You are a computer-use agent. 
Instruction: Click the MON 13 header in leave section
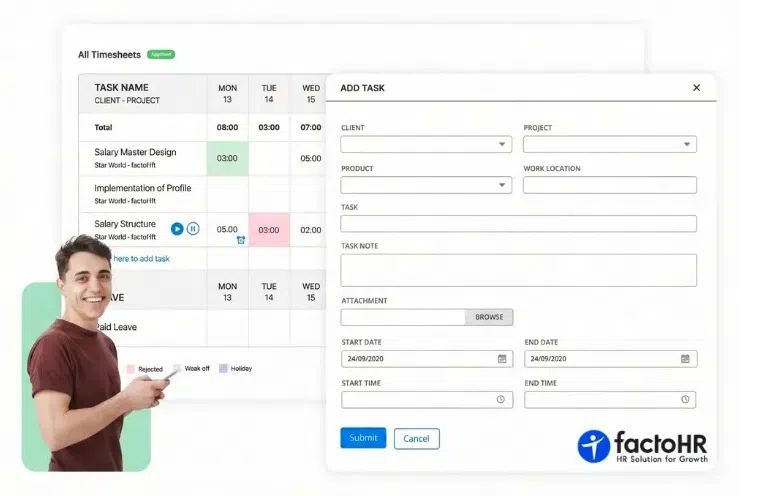pos(227,292)
